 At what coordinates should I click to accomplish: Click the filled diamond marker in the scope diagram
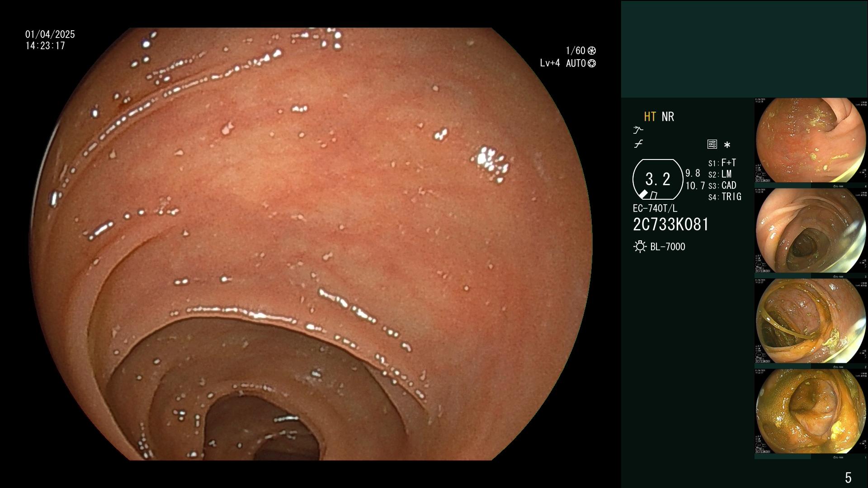pyautogui.click(x=643, y=194)
